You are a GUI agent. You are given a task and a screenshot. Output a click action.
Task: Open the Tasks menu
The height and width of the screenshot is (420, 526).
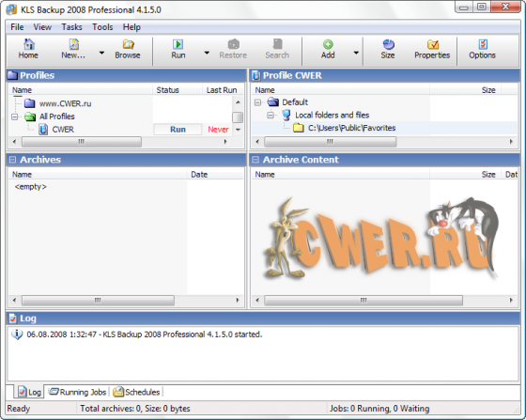pyautogui.click(x=71, y=27)
